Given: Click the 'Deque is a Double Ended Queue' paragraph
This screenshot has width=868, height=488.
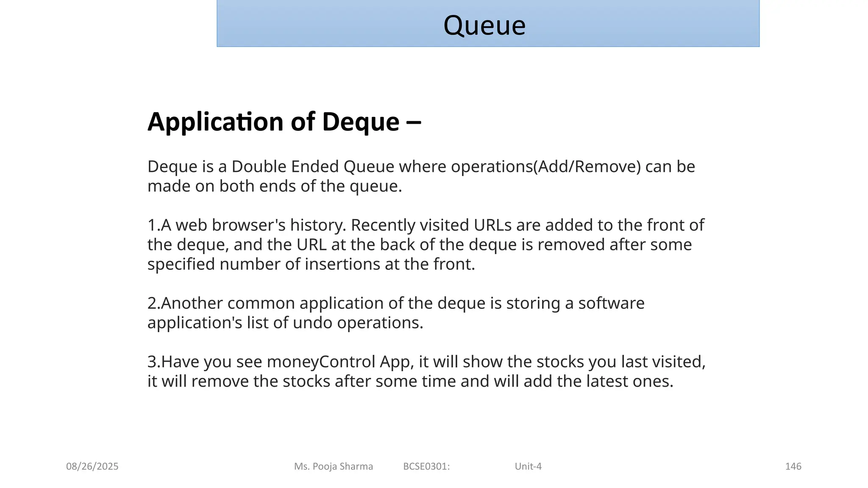Looking at the screenshot, I should pos(421,176).
